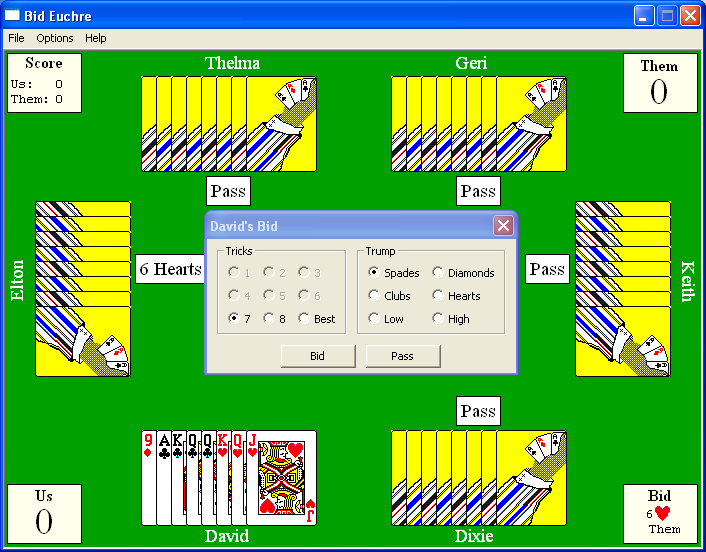Choose Hearts as trump suit
Screen dimensions: 706x552
439,296
